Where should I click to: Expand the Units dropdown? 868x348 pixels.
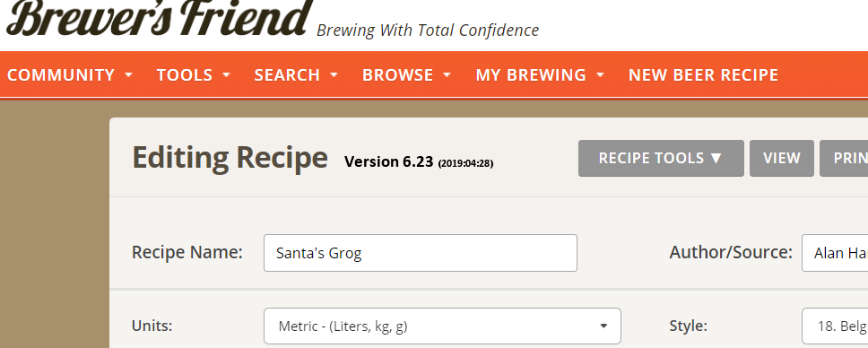[x=442, y=326]
